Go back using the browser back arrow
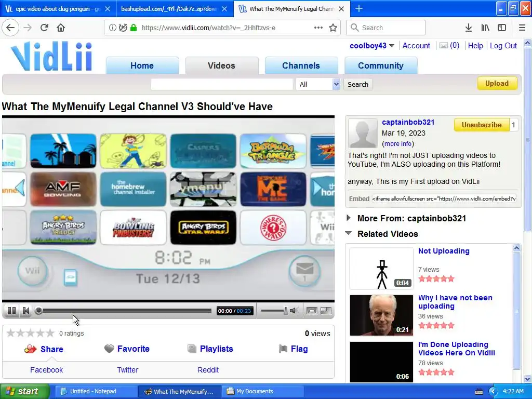 pos(10,28)
